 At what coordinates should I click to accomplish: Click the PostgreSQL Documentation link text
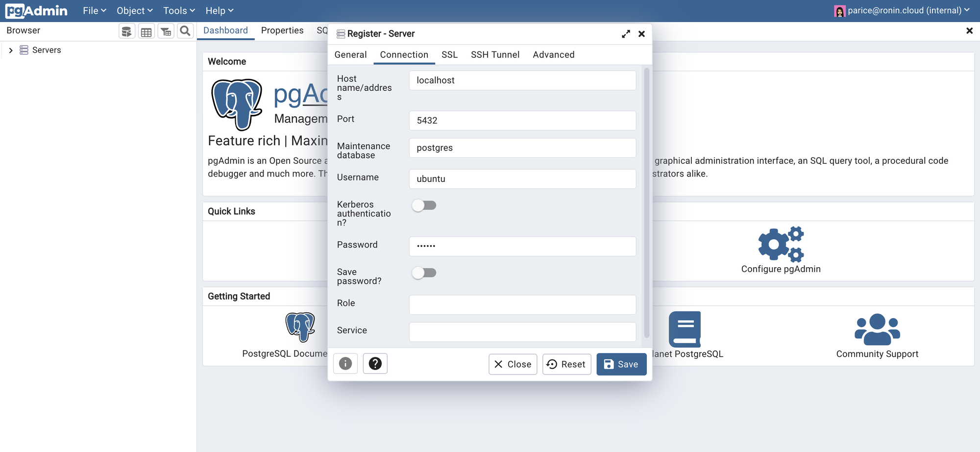pyautogui.click(x=285, y=354)
